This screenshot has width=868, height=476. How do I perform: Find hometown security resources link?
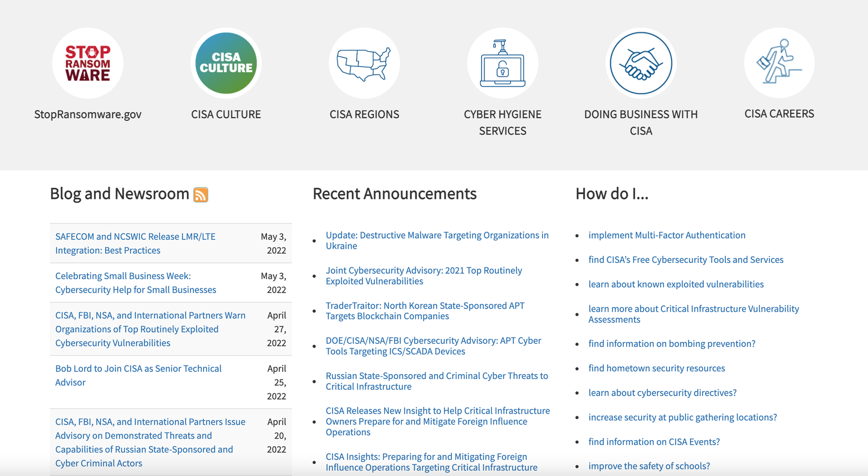coord(656,368)
